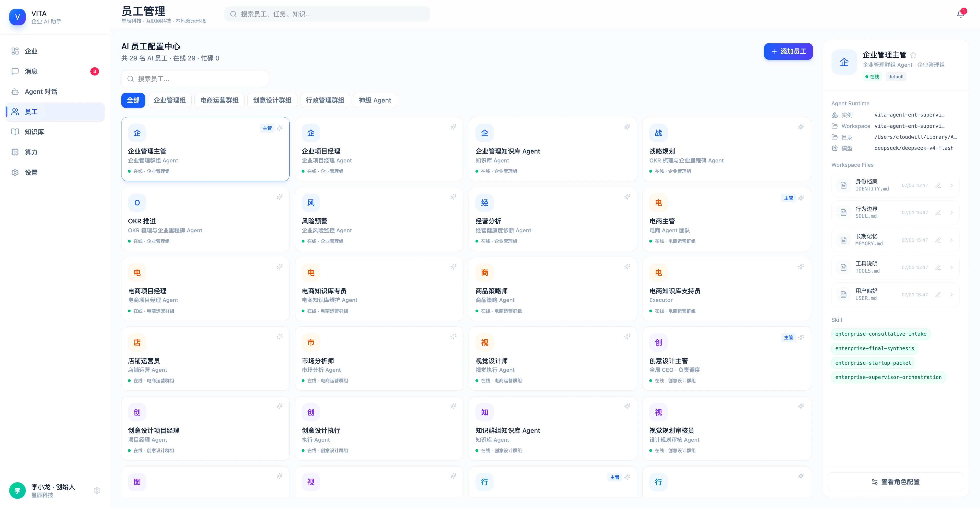Go to 知识库 in the sidebar
Screen dimensions: 980x508
click(55, 132)
